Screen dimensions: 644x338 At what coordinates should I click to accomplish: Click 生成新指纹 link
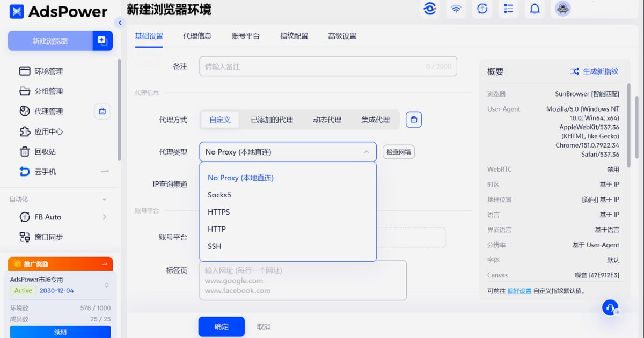coord(601,71)
